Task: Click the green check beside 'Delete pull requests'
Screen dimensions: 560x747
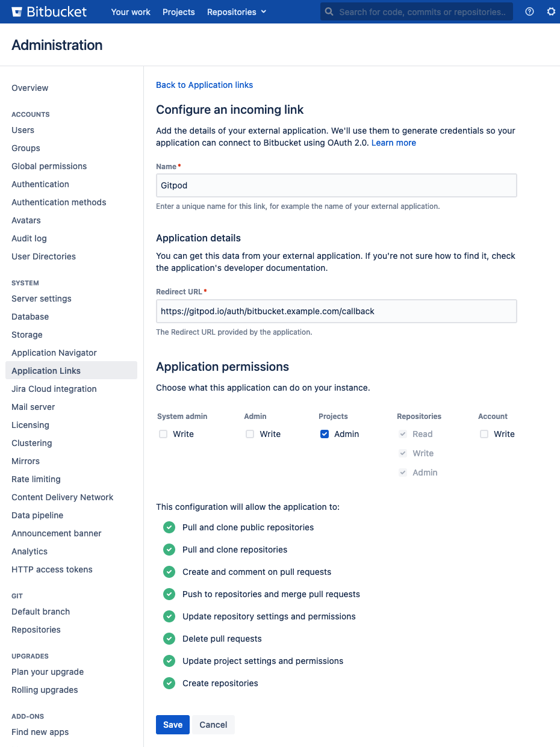Action: tap(169, 639)
